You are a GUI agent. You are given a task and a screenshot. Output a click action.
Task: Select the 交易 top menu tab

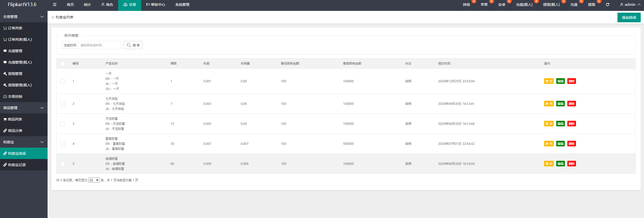point(130,5)
